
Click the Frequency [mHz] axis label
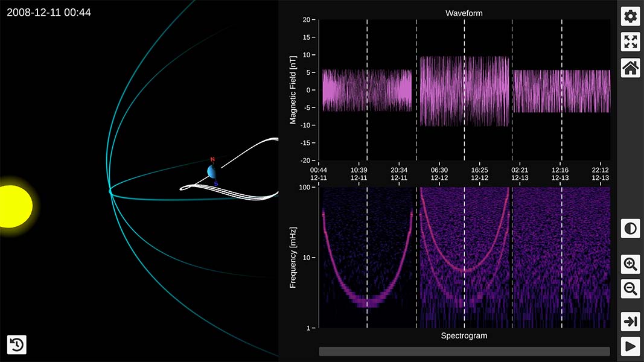(293, 258)
